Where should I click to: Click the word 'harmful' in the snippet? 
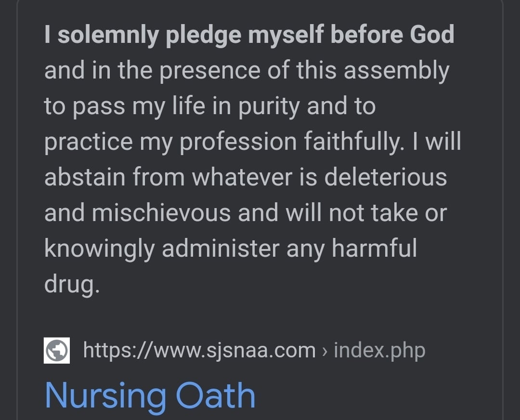[x=375, y=248]
